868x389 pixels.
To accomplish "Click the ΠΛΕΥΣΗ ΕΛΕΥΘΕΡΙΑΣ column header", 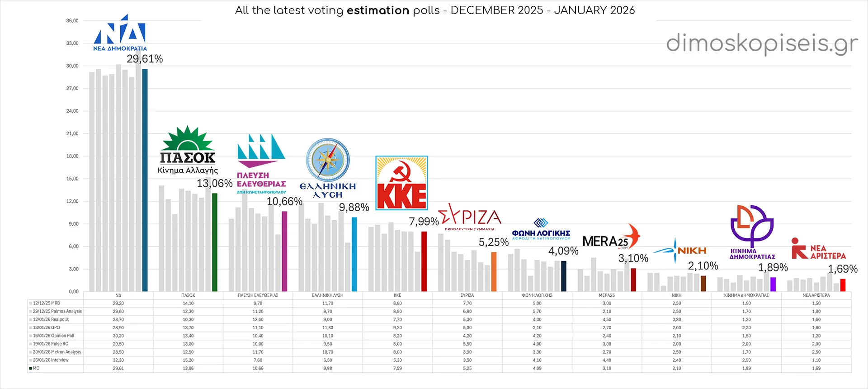I will click(258, 295).
